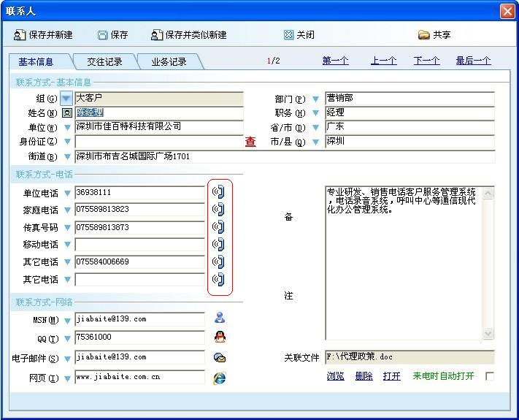
Task: Go to 上一个 contact link
Action: 384,61
